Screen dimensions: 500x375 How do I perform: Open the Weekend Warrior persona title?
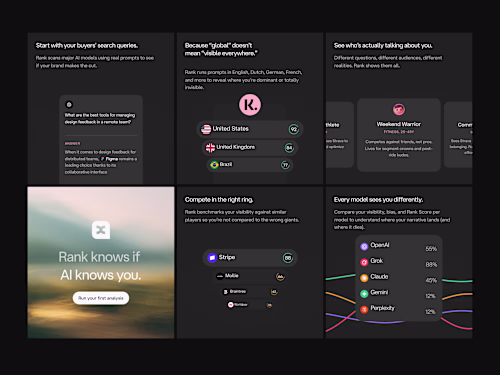pos(399,124)
